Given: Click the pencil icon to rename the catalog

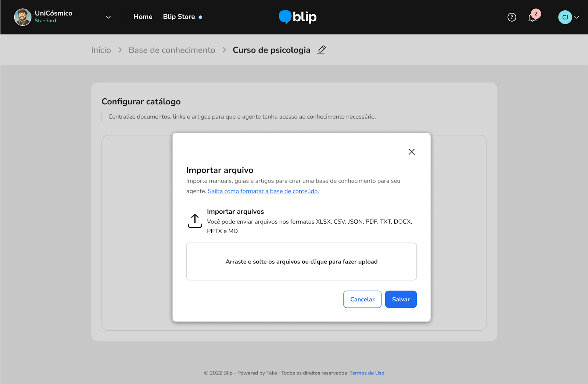Looking at the screenshot, I should click(321, 50).
